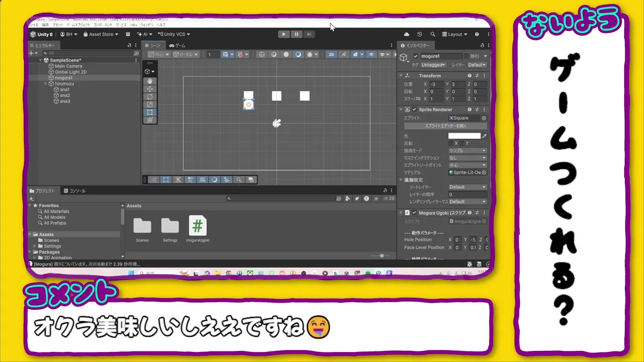Image resolution: width=644 pixels, height=362 pixels.
Task: Open the ゲームオブジェクト menu
Action: [x=78, y=25]
